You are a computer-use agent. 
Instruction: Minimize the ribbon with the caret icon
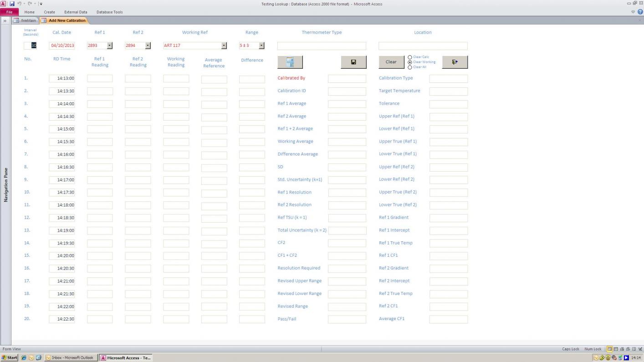click(634, 12)
